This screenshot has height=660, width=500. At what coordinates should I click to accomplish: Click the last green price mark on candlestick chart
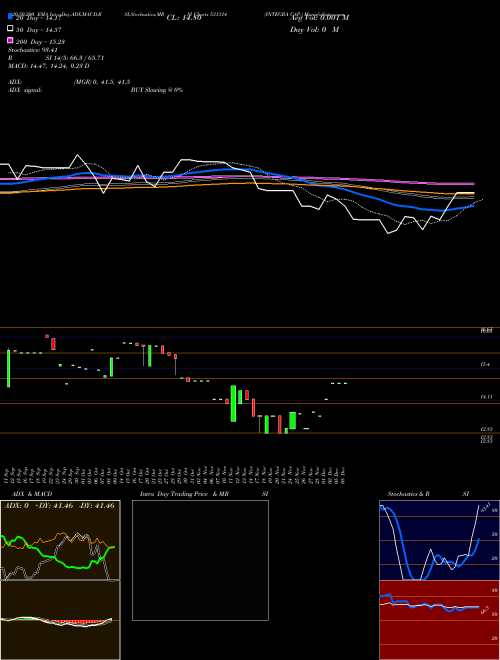click(x=345, y=383)
